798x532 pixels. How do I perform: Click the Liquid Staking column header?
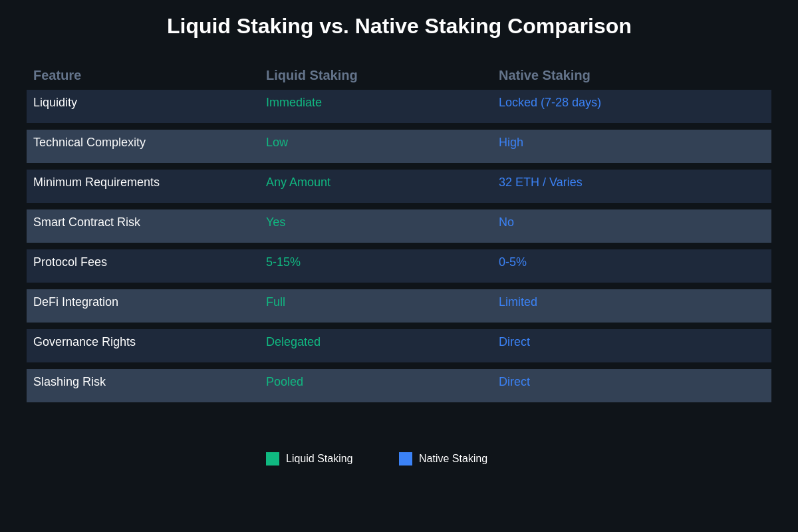(312, 75)
